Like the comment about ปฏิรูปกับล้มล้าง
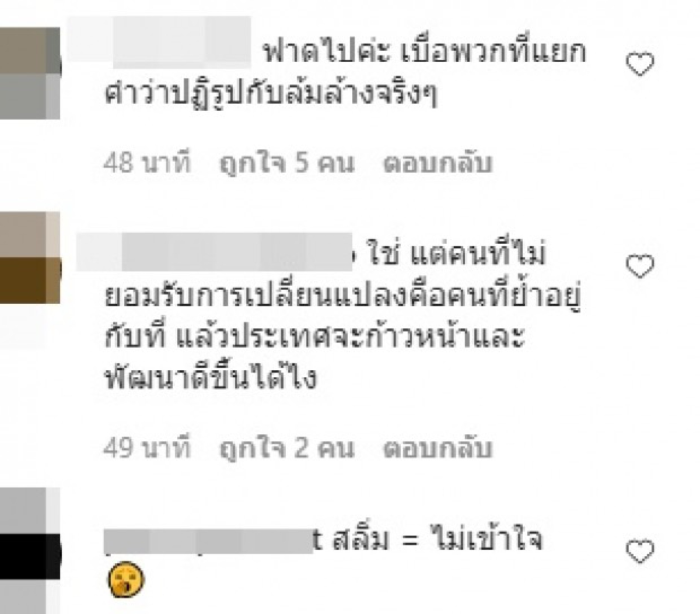 coord(640,64)
